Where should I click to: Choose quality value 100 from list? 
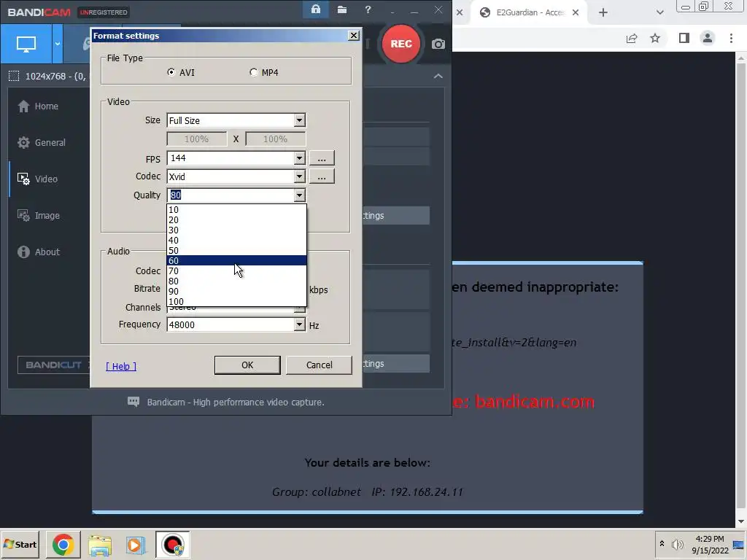click(236, 301)
